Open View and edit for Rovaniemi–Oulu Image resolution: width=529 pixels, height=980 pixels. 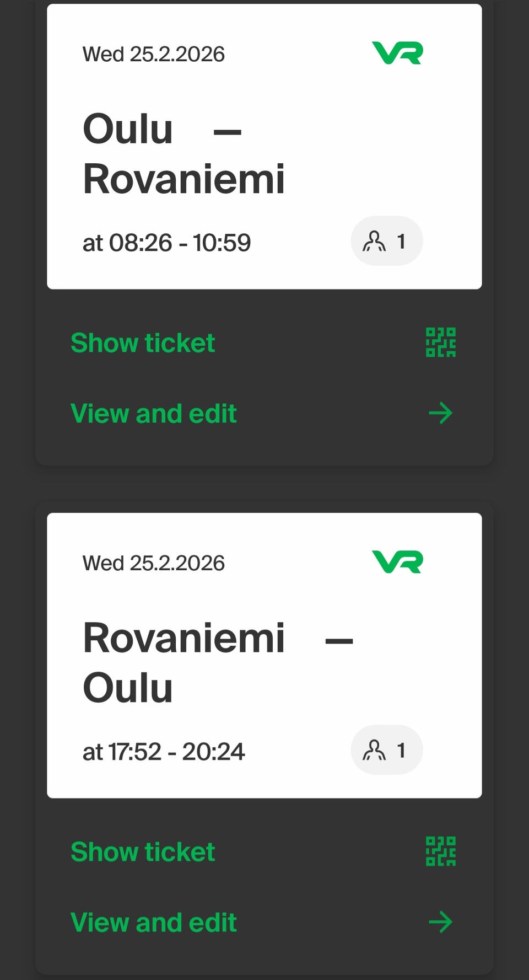[x=154, y=923]
